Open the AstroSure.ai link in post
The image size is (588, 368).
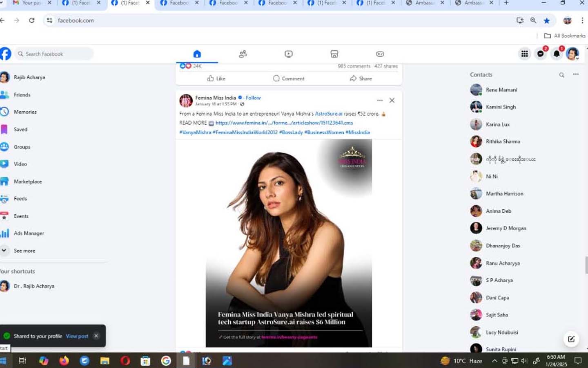pos(329,114)
